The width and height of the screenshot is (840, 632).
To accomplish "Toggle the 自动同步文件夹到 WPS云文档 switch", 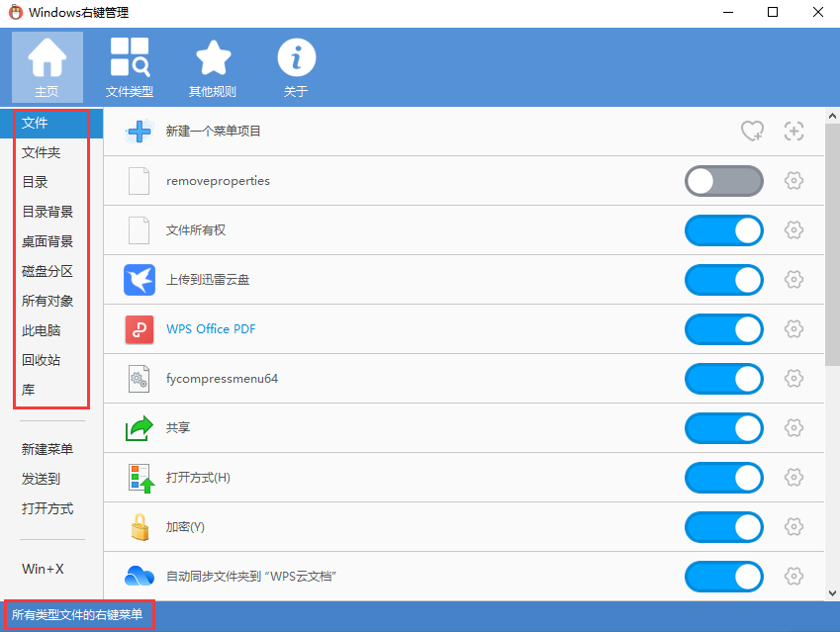I will pos(724,577).
